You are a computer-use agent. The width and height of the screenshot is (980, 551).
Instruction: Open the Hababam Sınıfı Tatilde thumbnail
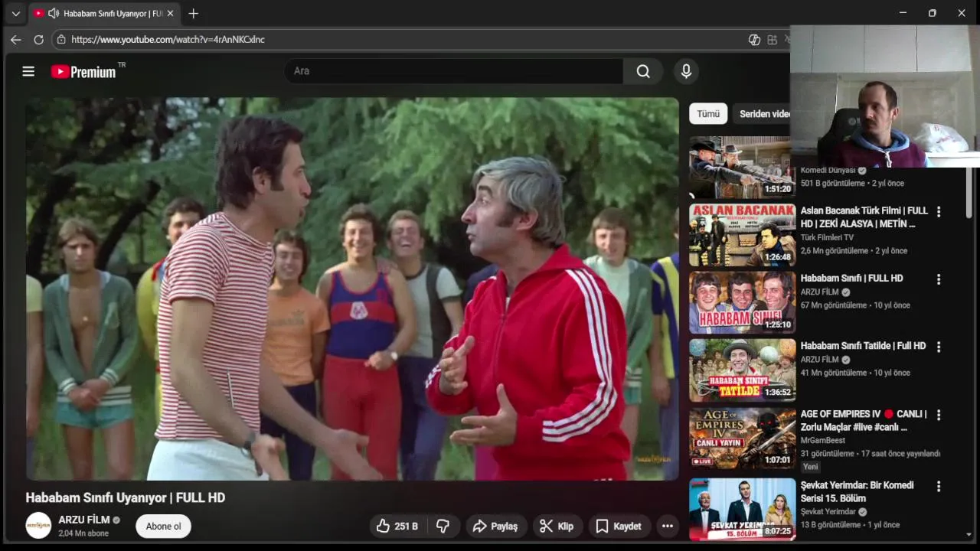[742, 370]
